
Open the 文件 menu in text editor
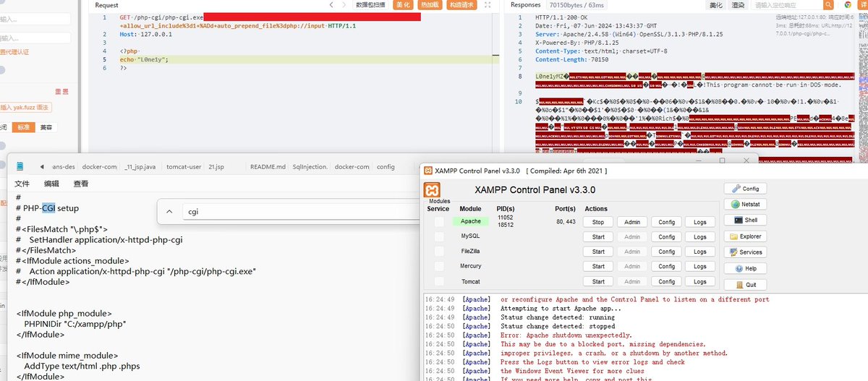click(x=22, y=184)
